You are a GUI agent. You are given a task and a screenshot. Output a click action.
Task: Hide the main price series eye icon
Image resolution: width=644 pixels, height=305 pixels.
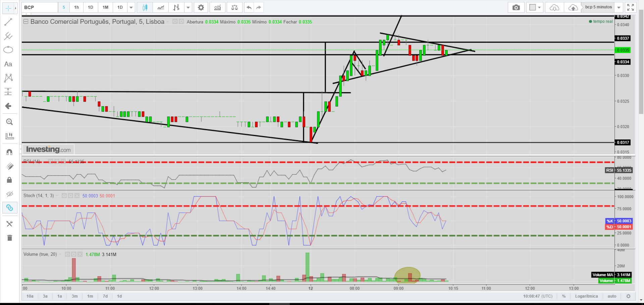coord(175,21)
